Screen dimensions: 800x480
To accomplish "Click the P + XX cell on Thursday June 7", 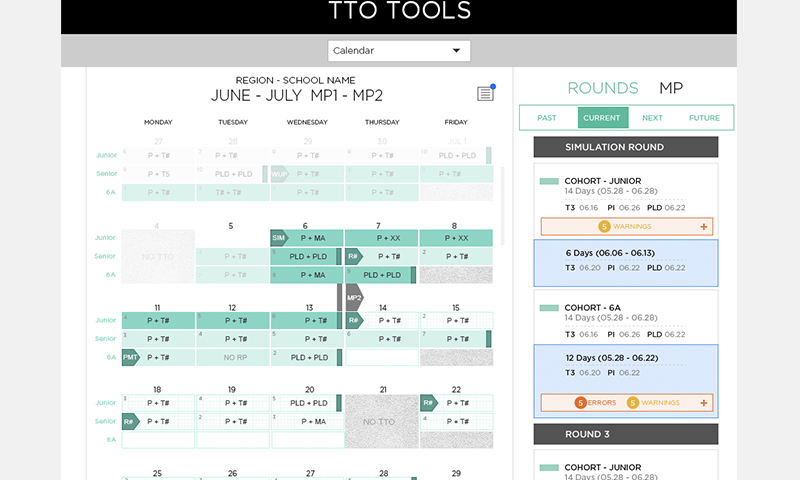I will pyautogui.click(x=382, y=238).
